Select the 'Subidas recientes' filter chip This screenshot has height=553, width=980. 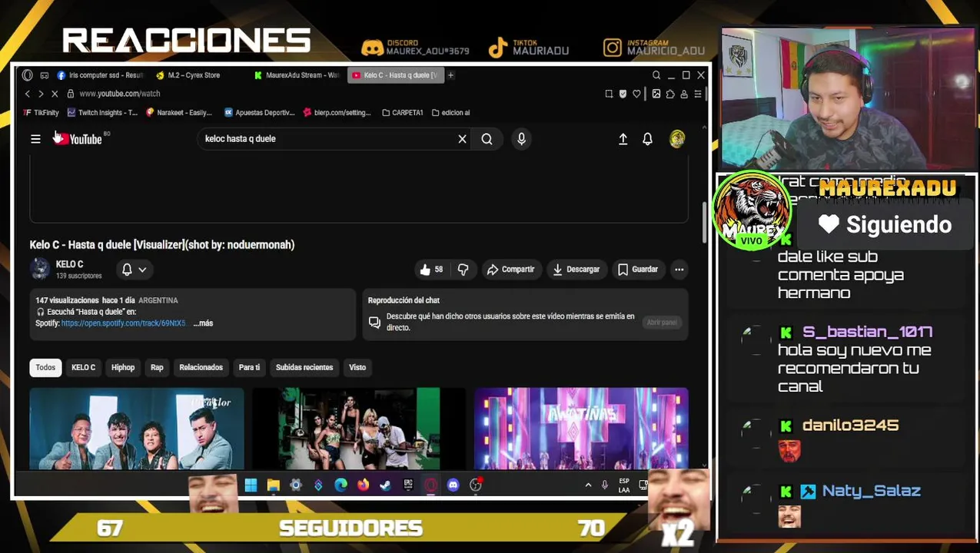[x=304, y=367]
